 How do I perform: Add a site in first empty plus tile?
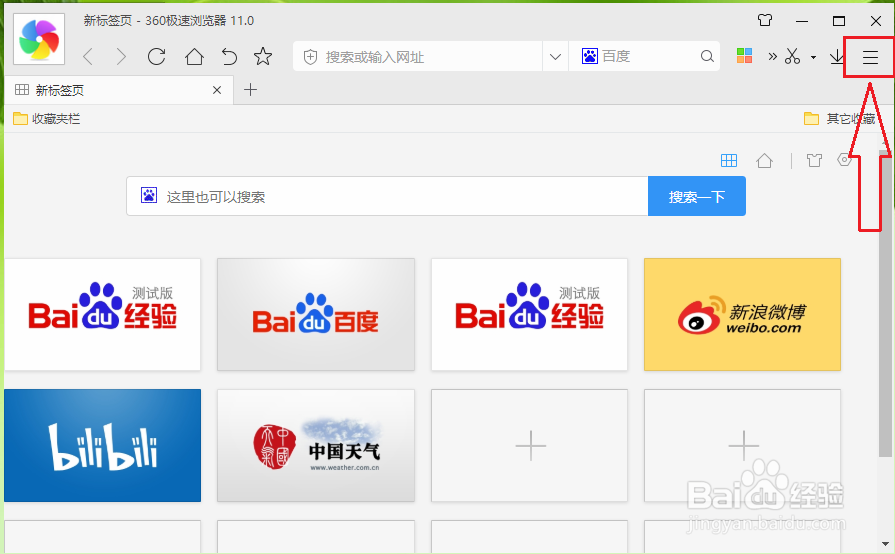(529, 446)
